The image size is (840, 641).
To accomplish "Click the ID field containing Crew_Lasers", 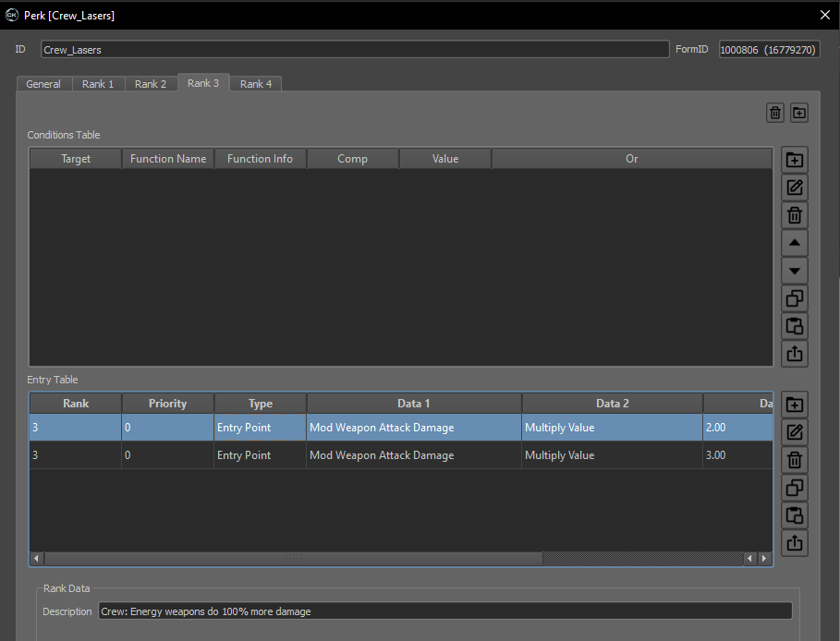I will pos(355,49).
